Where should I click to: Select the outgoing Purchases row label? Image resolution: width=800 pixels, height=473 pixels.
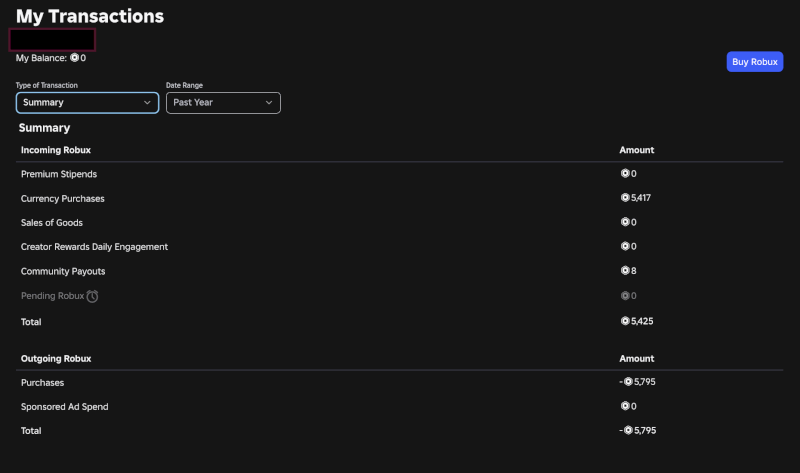tap(42, 382)
